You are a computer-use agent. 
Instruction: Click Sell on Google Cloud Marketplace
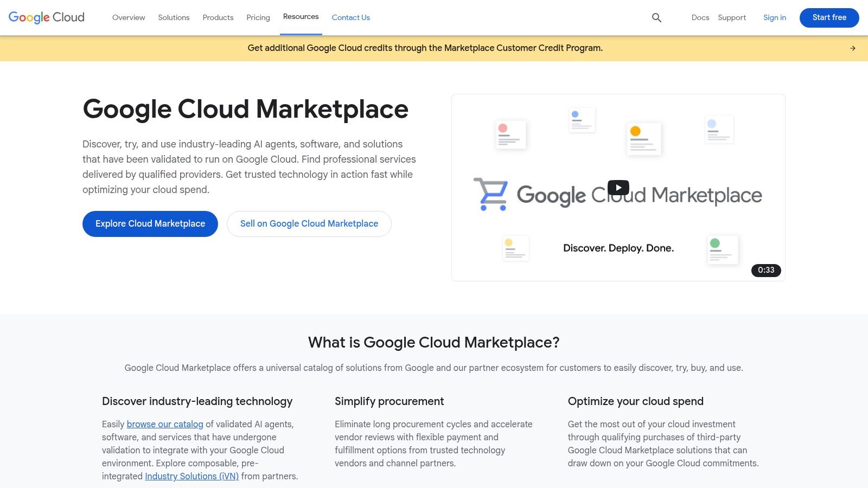pyautogui.click(x=309, y=223)
